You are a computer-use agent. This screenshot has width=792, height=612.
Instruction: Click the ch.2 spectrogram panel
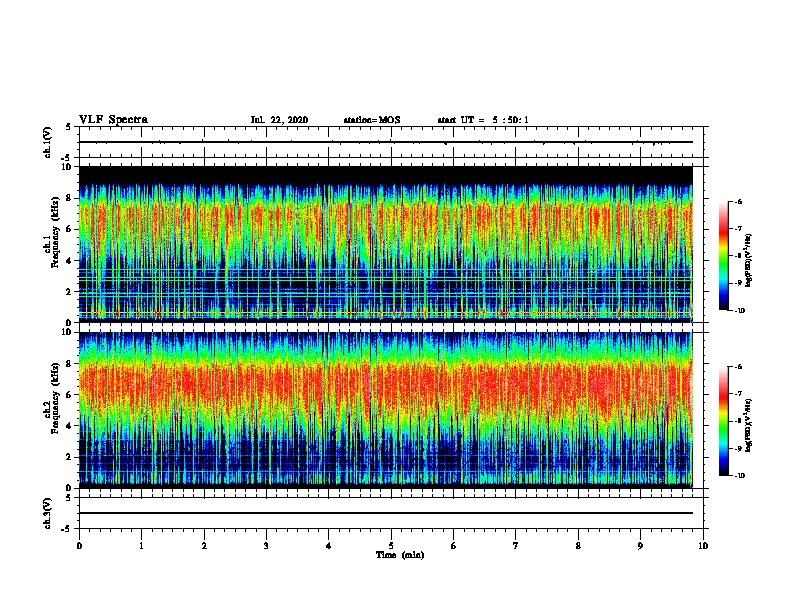click(386, 410)
